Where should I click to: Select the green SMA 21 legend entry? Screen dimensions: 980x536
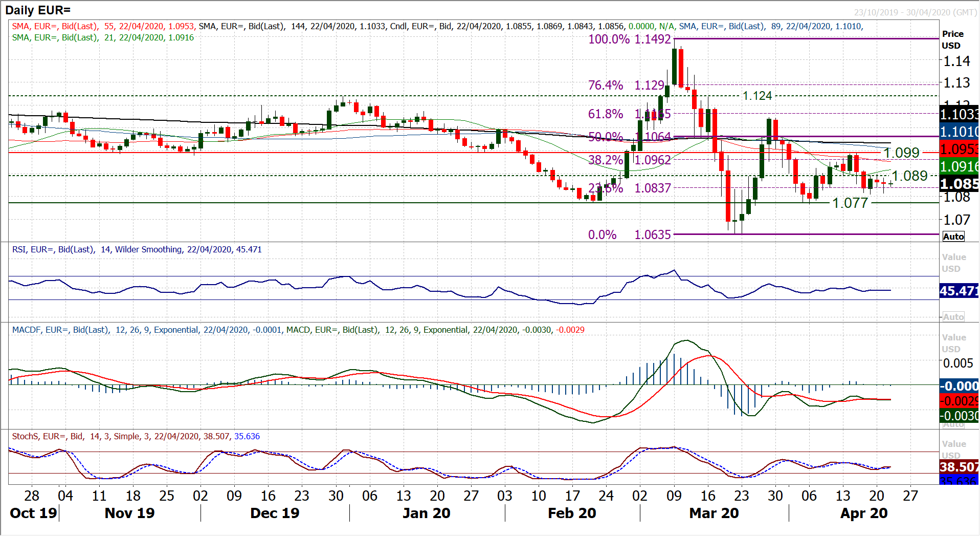click(103, 37)
